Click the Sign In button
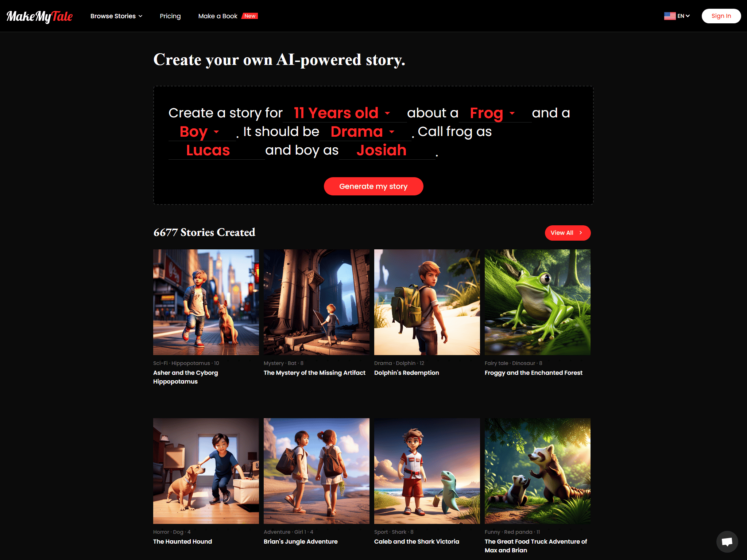747x560 pixels. [x=721, y=16]
